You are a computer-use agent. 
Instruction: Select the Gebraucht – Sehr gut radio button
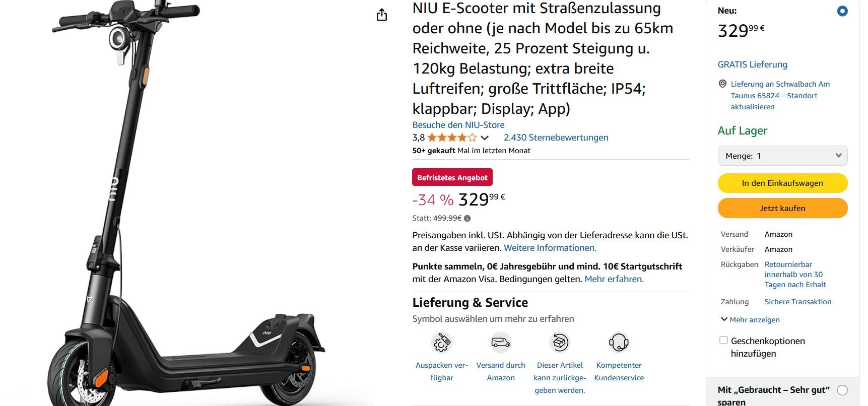pyautogui.click(x=842, y=390)
